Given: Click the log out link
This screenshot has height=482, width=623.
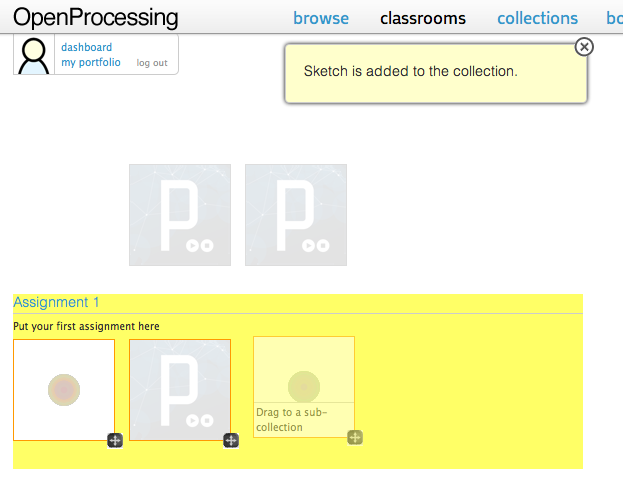Looking at the screenshot, I should (152, 63).
